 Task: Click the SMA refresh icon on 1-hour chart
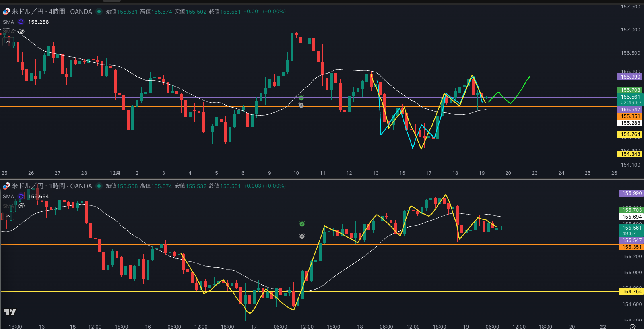click(21, 197)
